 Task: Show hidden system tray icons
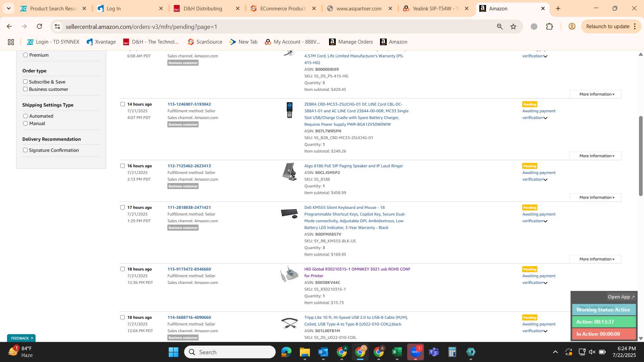pyautogui.click(x=555, y=352)
